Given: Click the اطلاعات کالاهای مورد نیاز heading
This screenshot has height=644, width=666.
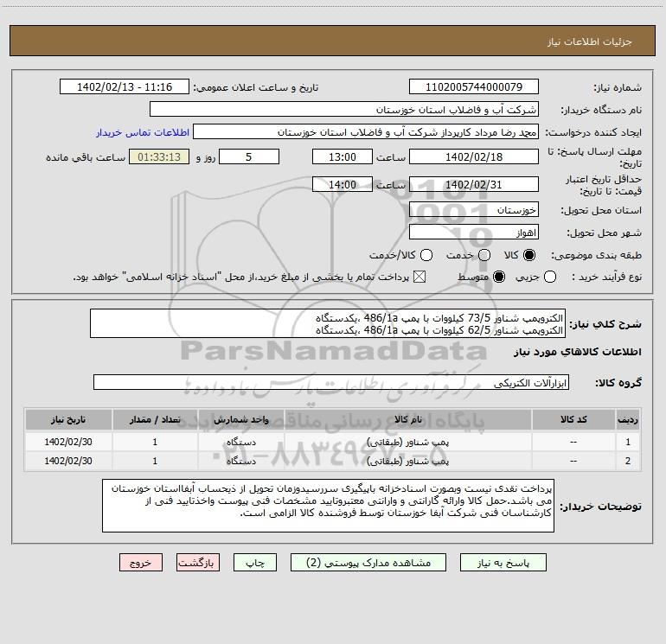Looking at the screenshot, I should point(577,352).
